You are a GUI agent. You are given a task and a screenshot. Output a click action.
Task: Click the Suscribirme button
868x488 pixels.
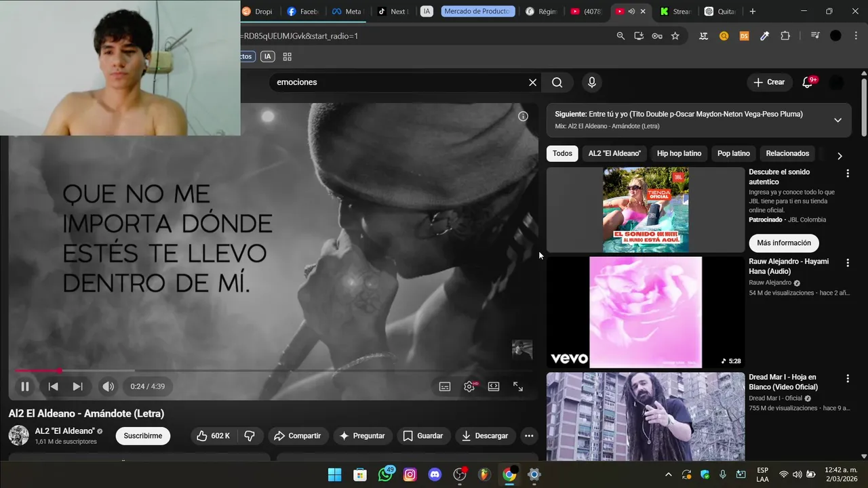[142, 436]
